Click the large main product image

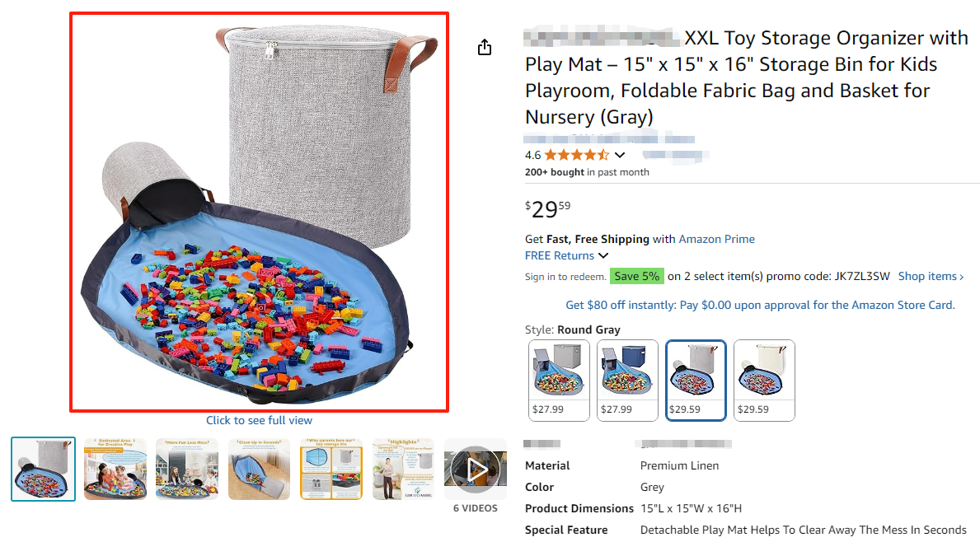259,211
